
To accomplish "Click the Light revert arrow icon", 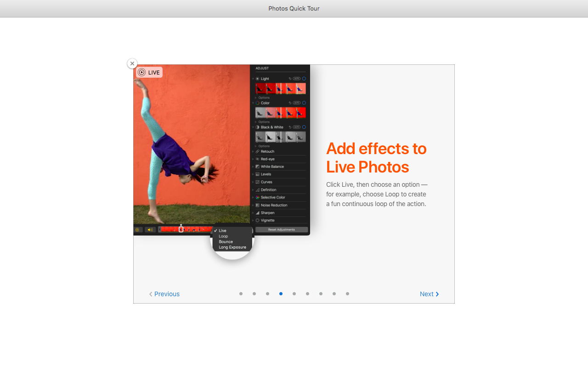I will coord(290,79).
